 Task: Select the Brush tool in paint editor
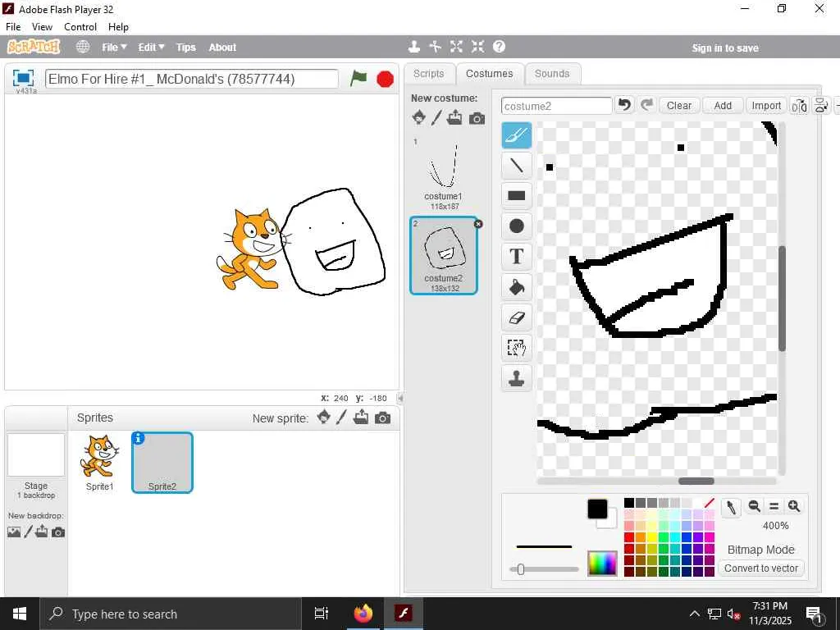517,135
